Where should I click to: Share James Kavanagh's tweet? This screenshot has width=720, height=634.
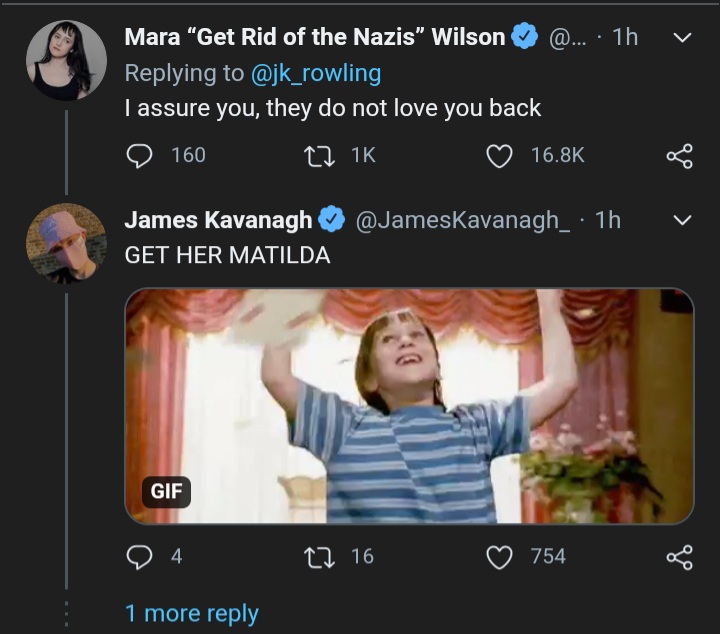click(680, 557)
